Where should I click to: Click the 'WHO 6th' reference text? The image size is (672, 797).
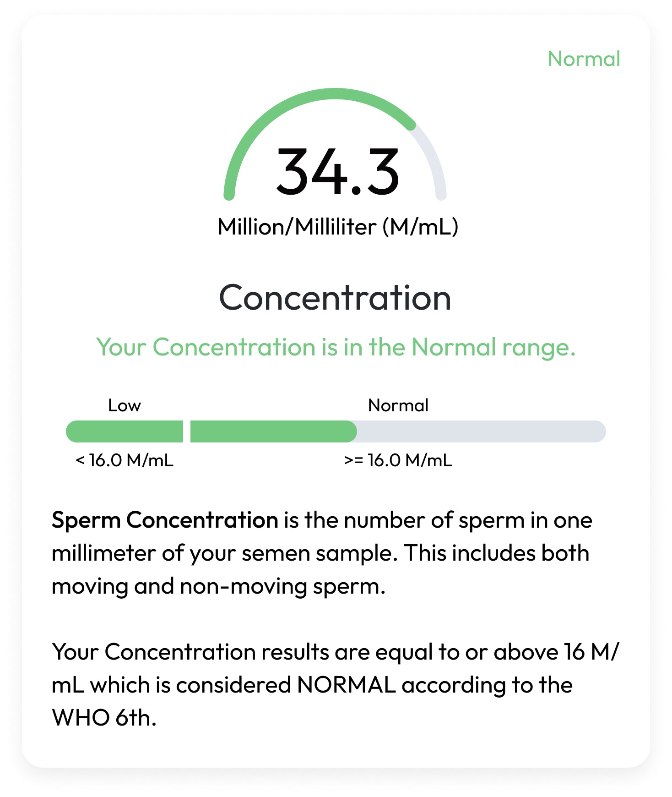pyautogui.click(x=104, y=718)
